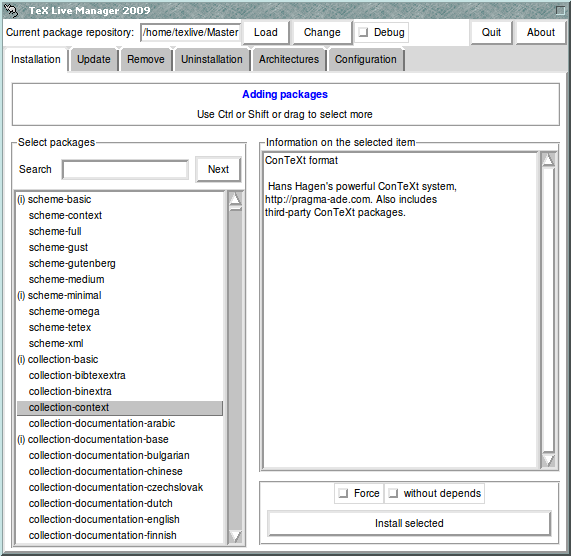Open the Configuration tab
Image resolution: width=571 pixels, height=556 pixels.
tap(366, 59)
